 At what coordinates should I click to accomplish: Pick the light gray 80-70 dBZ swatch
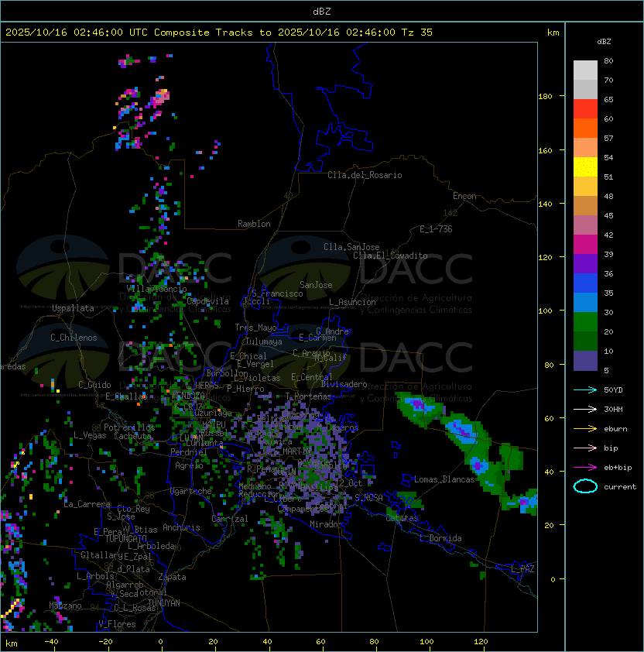tap(585, 70)
